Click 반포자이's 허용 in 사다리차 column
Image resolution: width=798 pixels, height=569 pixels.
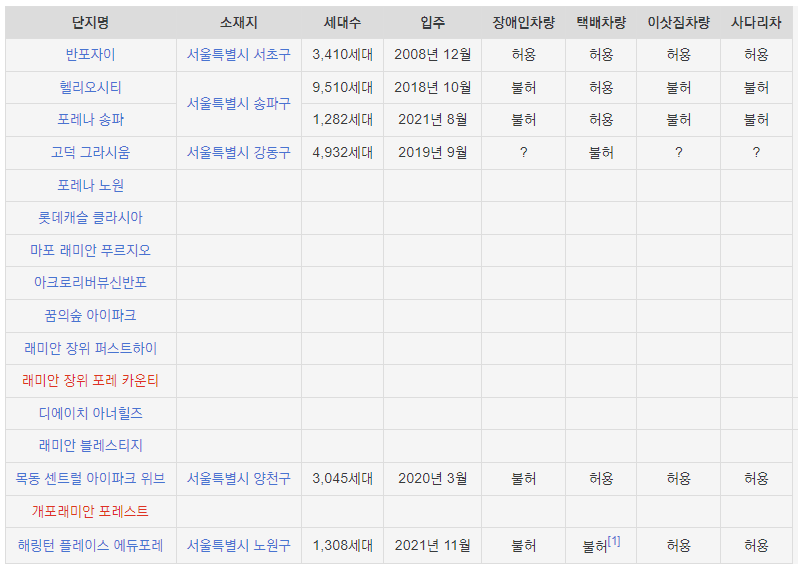756,54
